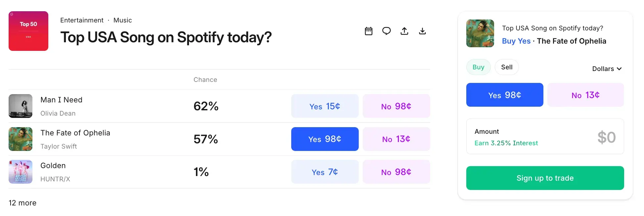The image size is (644, 216).
Task: Open the Dollars dropdown
Action: [x=607, y=69]
